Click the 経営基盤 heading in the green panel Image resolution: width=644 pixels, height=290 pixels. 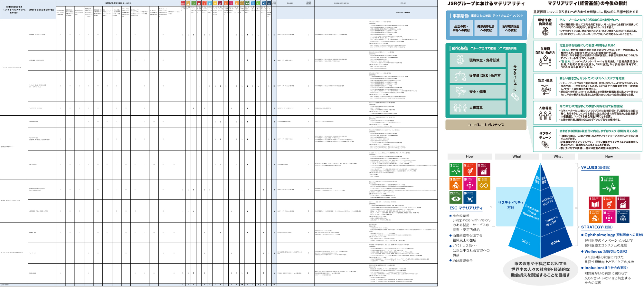[x=460, y=48]
